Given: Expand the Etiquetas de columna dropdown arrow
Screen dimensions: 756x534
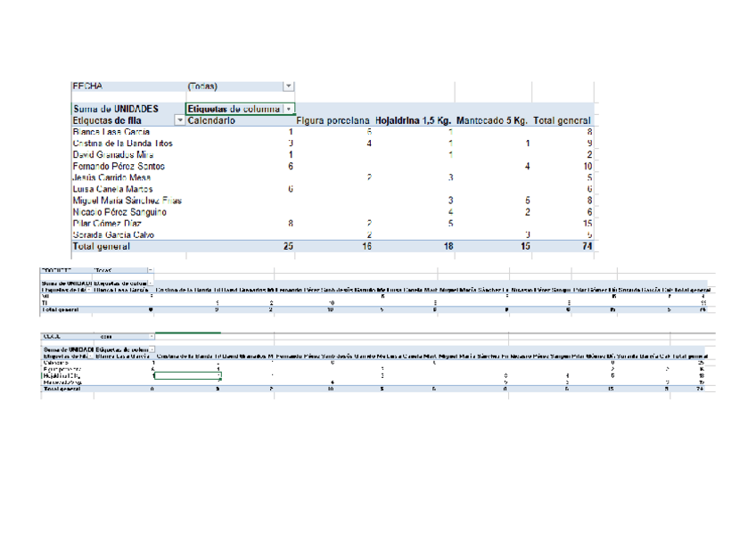Looking at the screenshot, I should tap(288, 109).
